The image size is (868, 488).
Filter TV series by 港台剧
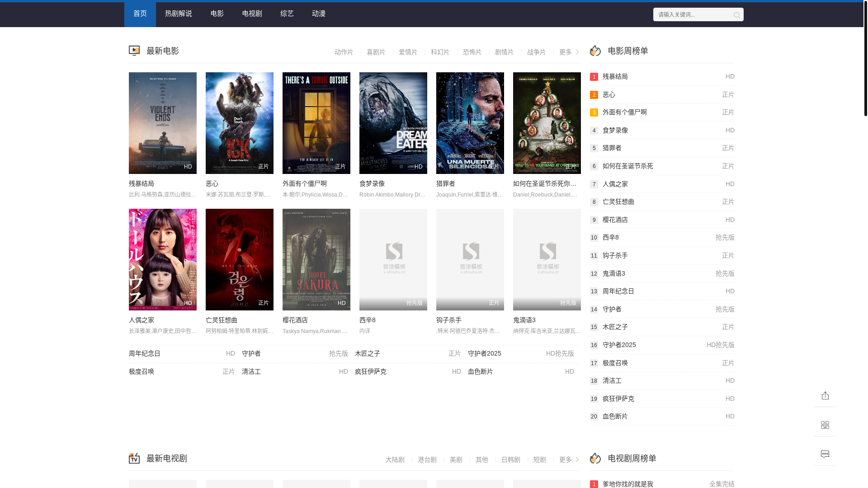(427, 460)
